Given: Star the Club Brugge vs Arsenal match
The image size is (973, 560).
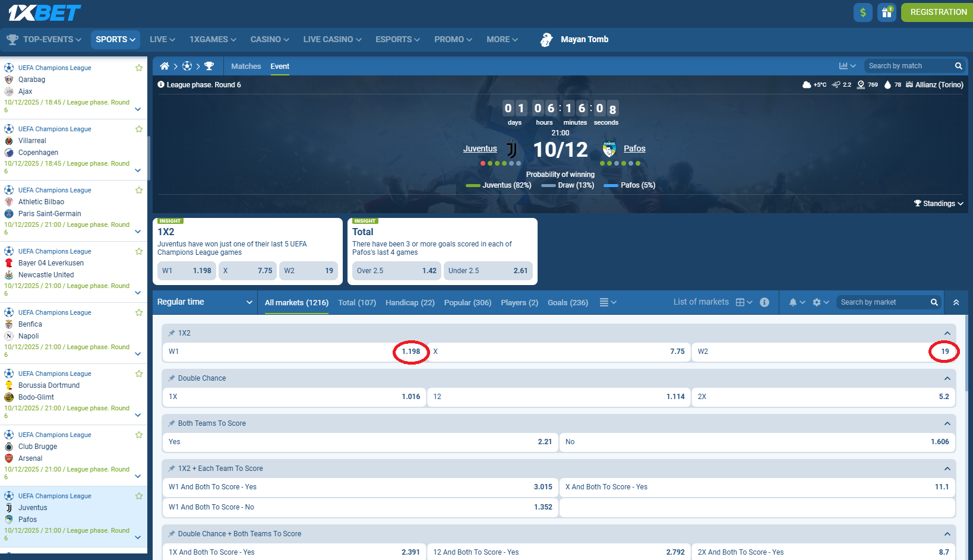Looking at the screenshot, I should tap(139, 435).
